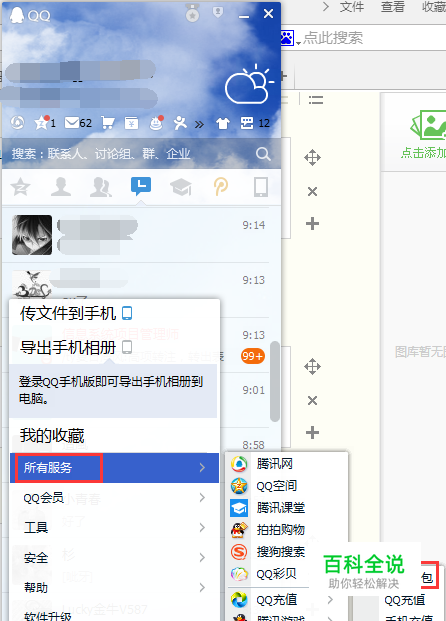
Task: Click the running person icon
Action: click(x=180, y=123)
